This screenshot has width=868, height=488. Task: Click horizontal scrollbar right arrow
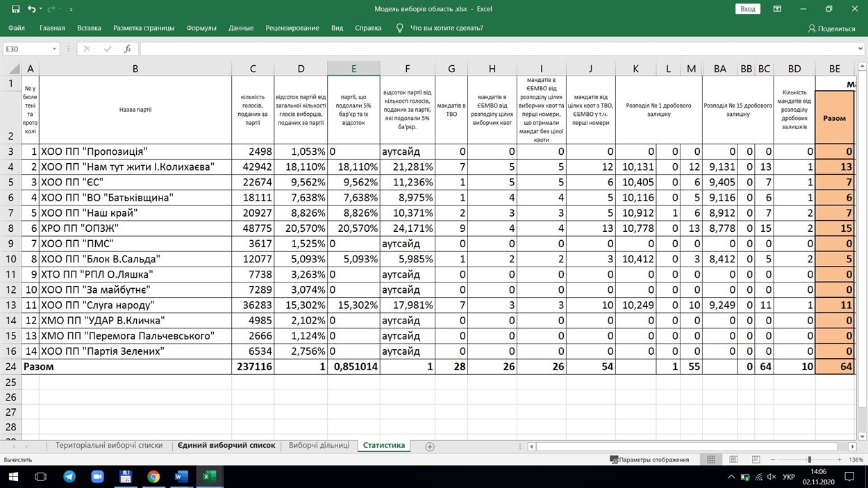tap(853, 446)
